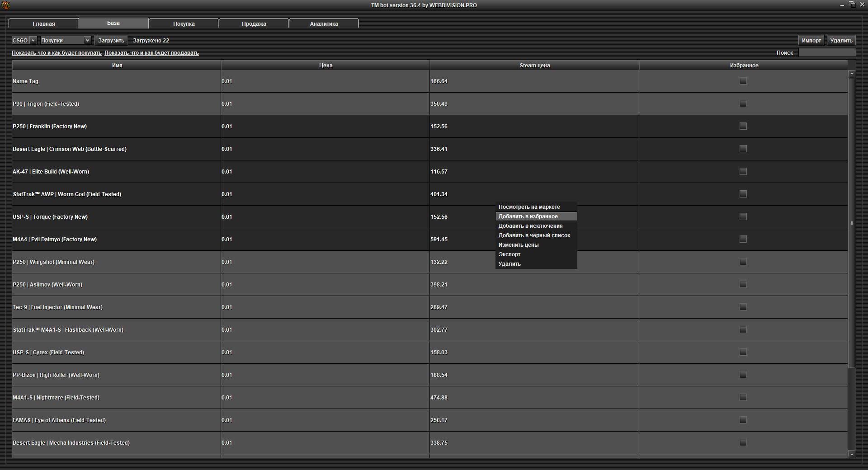Tick the favorite checkbox for Name Tag
Screen dimensions: 868x470
click(743, 81)
